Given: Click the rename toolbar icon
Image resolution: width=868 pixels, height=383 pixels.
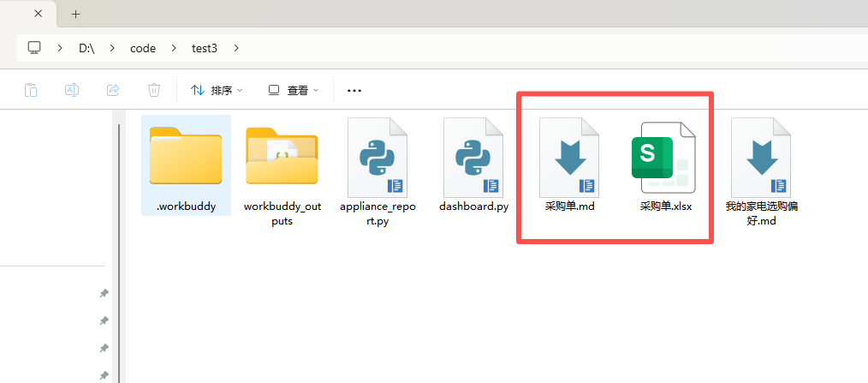Looking at the screenshot, I should tap(72, 90).
